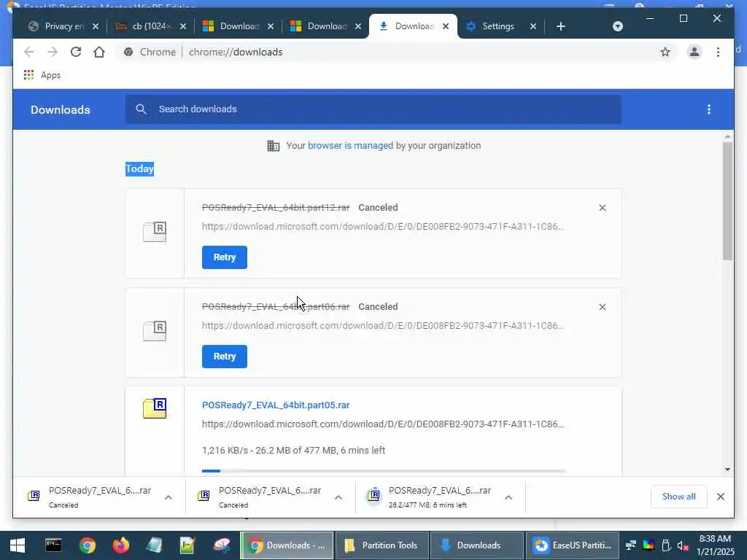Switch to Downloads folder taskbar window
The image size is (747, 560).
tap(477, 545)
